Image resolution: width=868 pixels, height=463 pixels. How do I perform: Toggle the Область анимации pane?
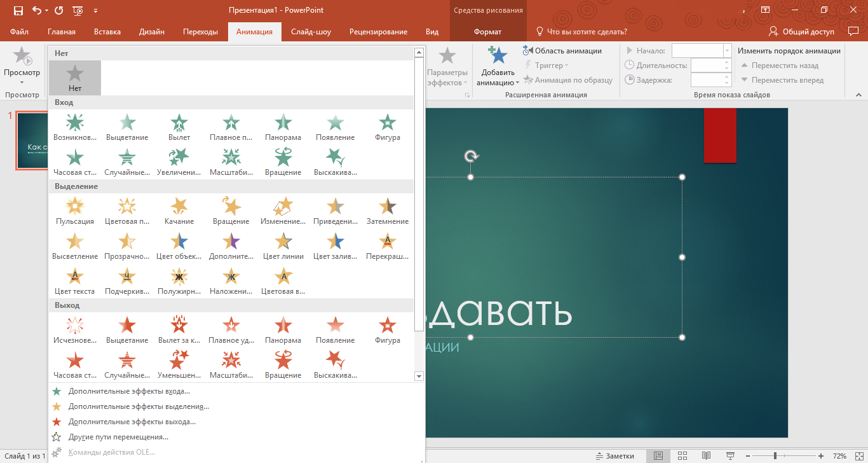pyautogui.click(x=562, y=51)
